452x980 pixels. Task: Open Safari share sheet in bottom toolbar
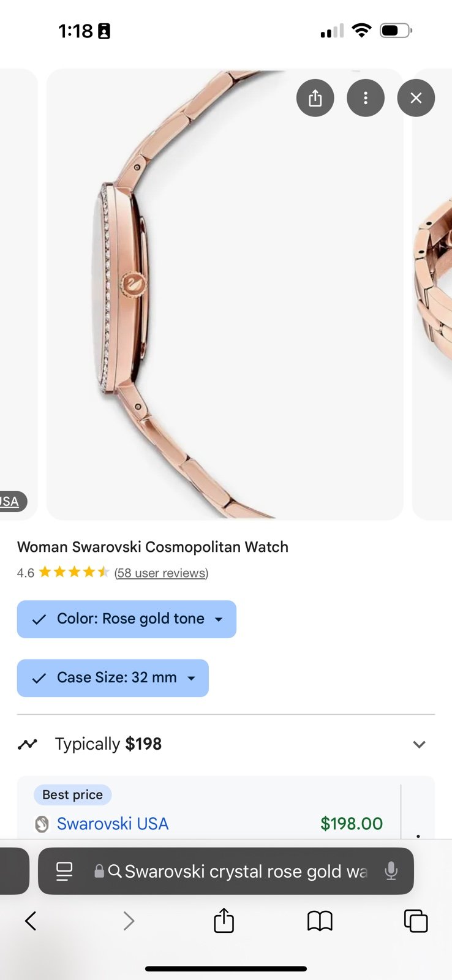point(224,920)
